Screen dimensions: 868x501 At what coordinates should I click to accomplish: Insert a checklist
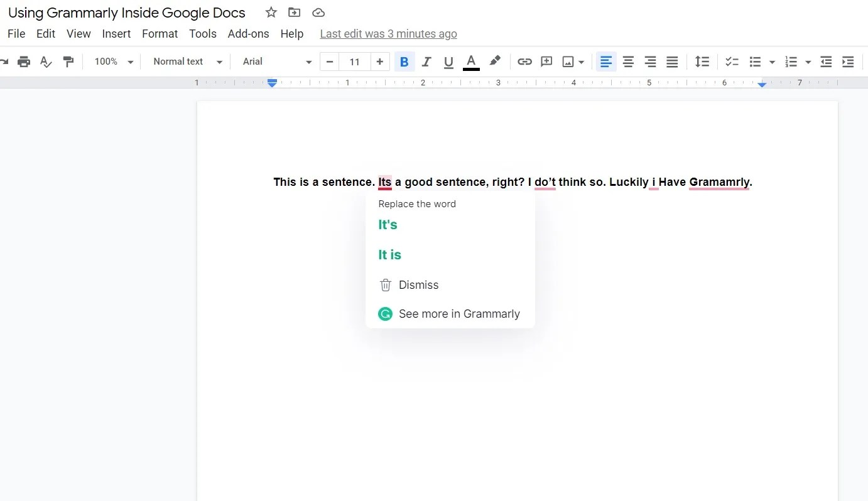point(732,61)
